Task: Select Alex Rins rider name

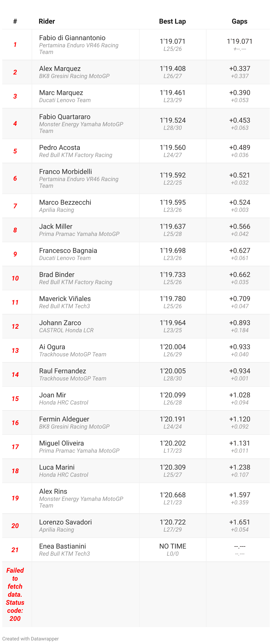Action: [x=53, y=491]
